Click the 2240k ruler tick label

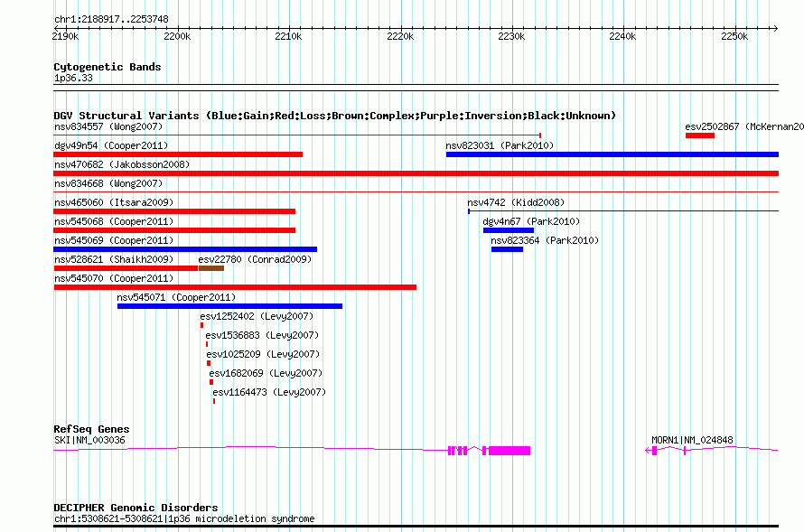pyautogui.click(x=622, y=36)
